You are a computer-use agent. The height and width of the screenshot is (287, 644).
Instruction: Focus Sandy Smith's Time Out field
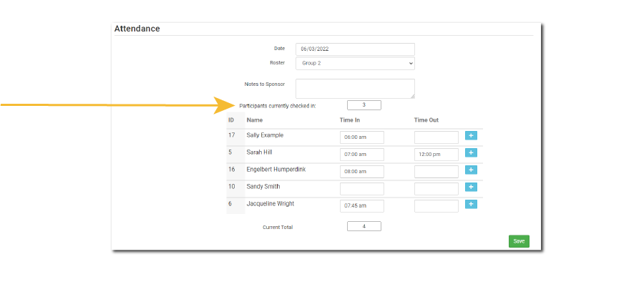[436, 188]
